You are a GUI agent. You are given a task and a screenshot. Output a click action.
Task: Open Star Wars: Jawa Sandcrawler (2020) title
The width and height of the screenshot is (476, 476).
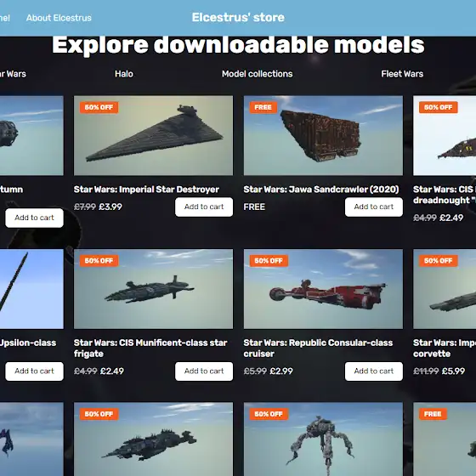[321, 190]
